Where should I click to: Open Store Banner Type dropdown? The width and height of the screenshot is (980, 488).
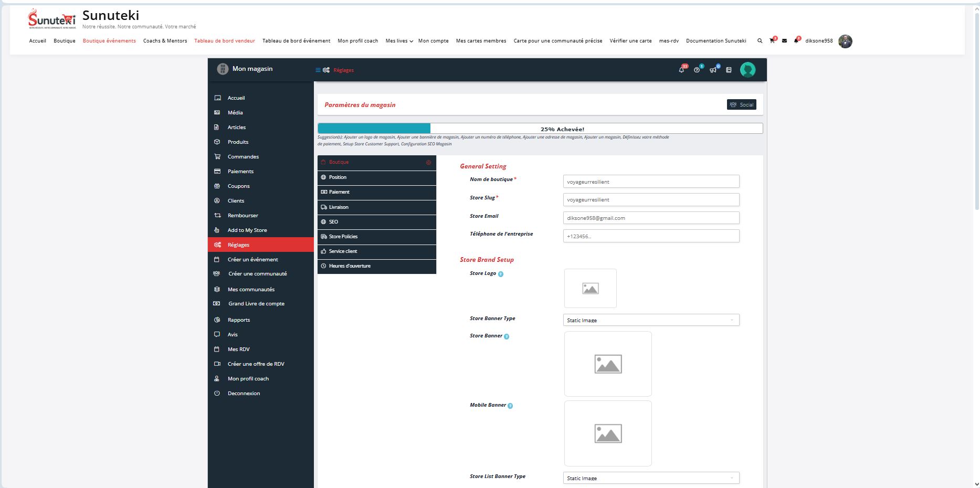click(651, 320)
